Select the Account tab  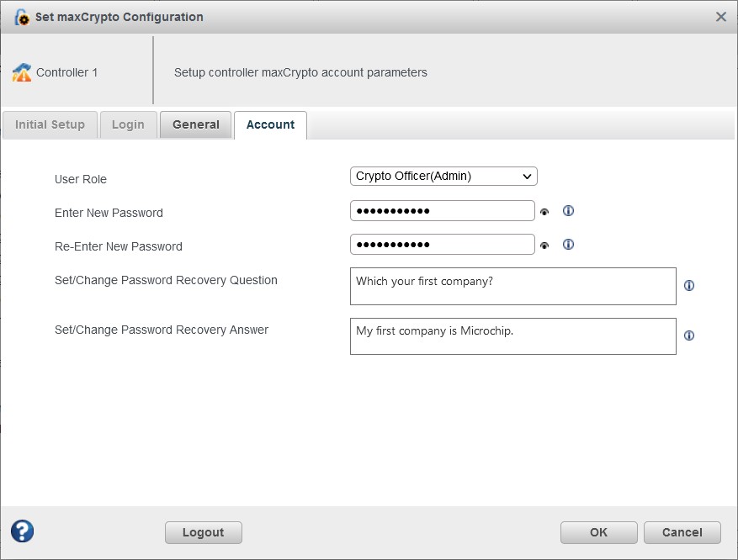tap(270, 124)
